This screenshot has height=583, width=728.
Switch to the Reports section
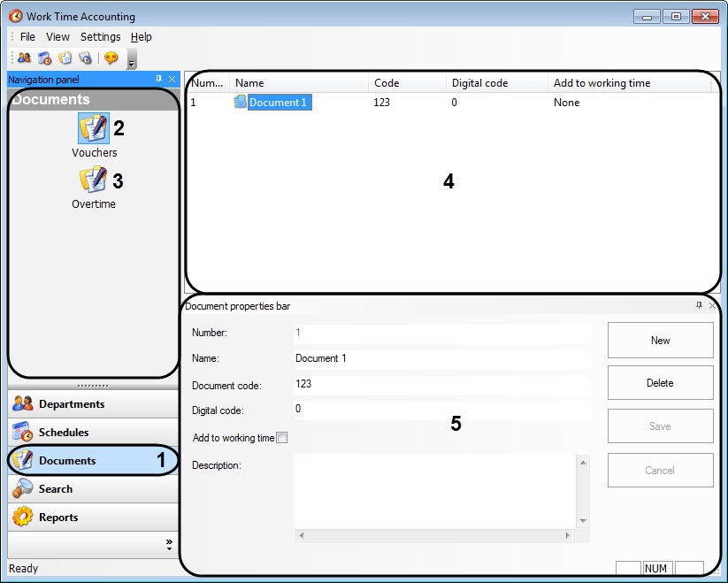(93, 518)
